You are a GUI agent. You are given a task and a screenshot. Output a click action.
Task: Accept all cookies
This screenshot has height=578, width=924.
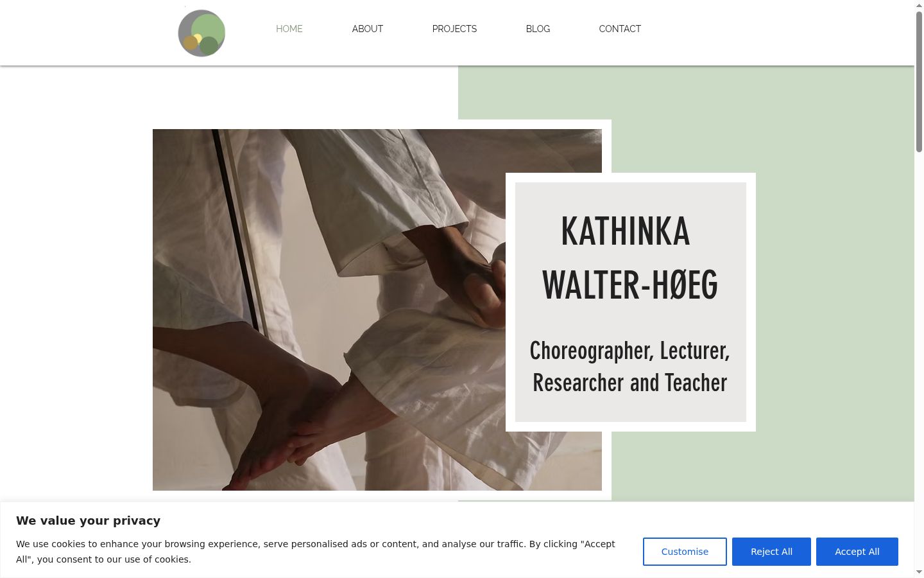pyautogui.click(x=857, y=552)
